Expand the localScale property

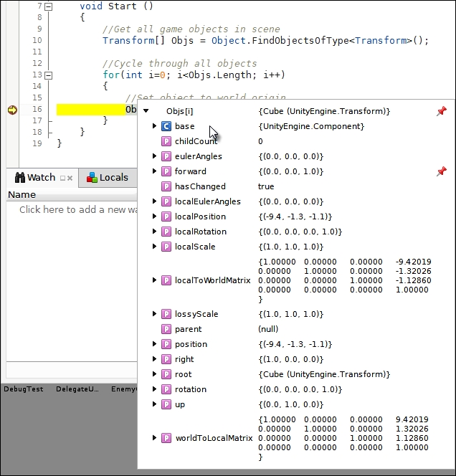coord(154,246)
